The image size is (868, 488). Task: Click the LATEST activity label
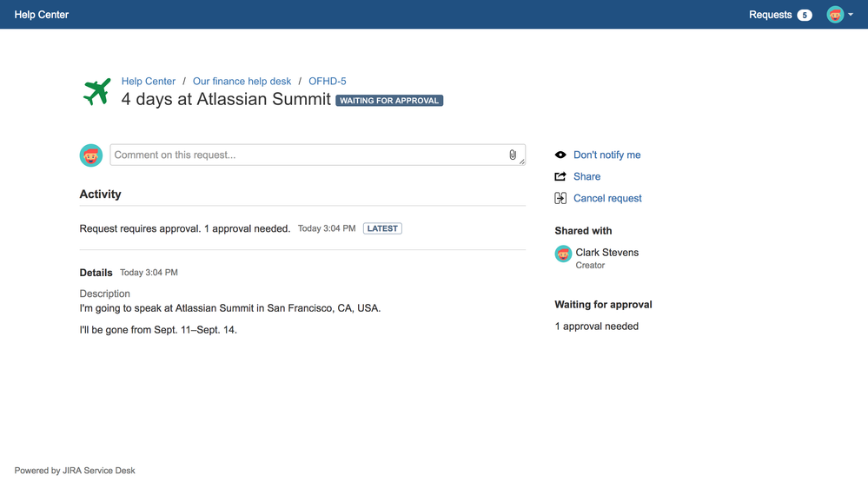click(382, 228)
